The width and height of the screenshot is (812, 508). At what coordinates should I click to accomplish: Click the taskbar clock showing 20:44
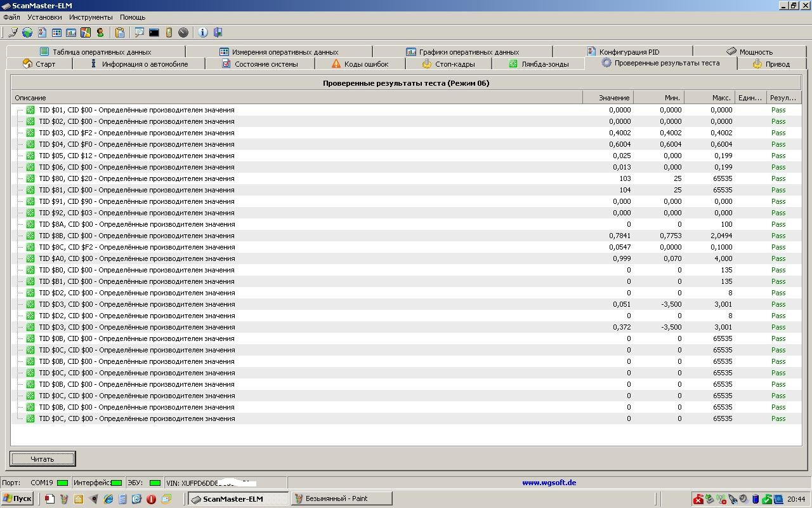pyautogui.click(x=796, y=499)
